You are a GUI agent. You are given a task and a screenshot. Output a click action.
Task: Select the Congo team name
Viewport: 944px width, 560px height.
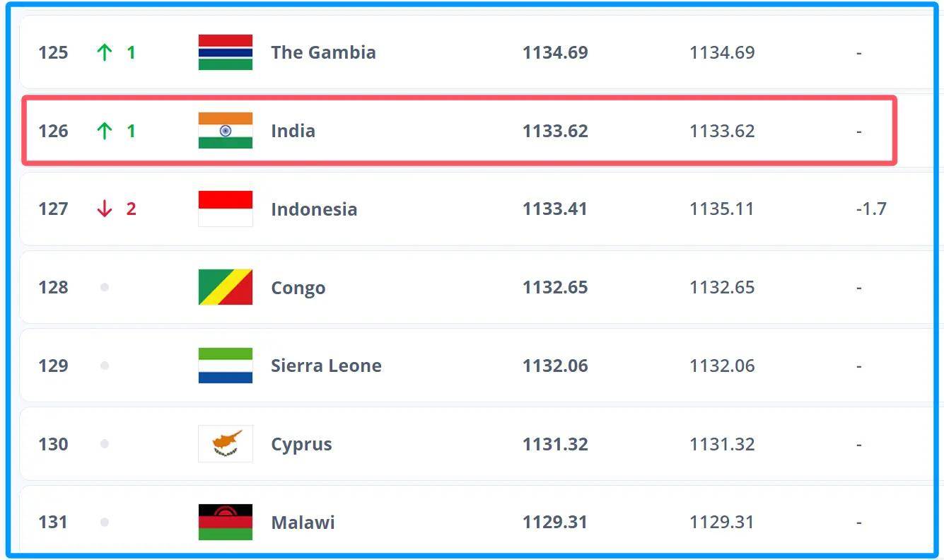coord(298,288)
